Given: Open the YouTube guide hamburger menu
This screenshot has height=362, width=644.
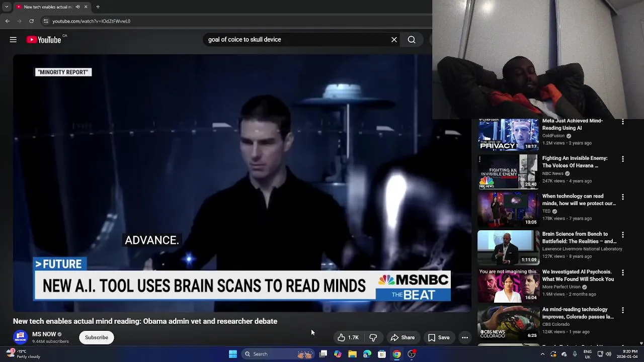Looking at the screenshot, I should (13, 40).
